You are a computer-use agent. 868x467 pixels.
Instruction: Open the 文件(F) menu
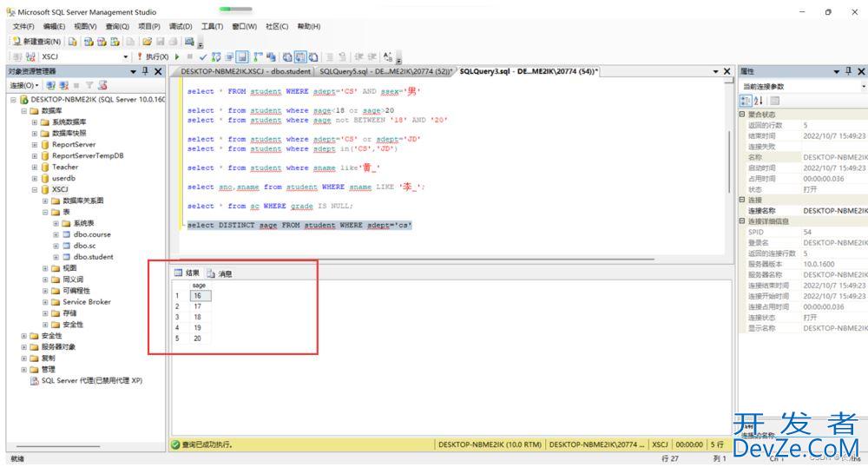pyautogui.click(x=23, y=26)
